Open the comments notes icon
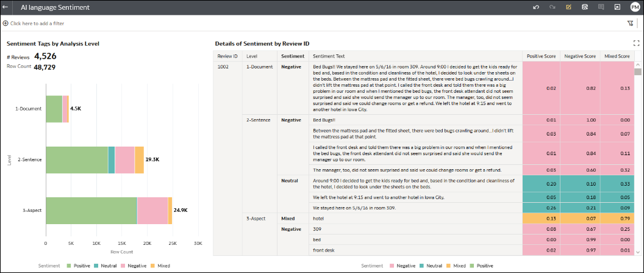The height and width of the screenshot is (273, 644). (601, 7)
